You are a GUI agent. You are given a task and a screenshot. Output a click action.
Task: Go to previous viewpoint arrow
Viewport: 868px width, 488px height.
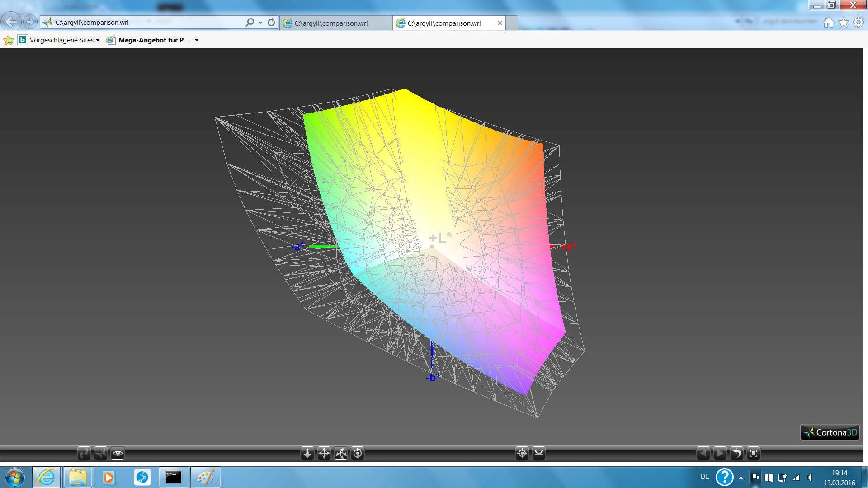point(703,453)
